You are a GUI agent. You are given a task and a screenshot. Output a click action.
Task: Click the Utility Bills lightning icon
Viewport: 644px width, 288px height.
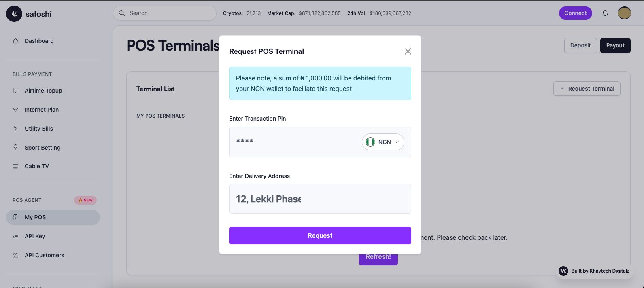pos(15,129)
